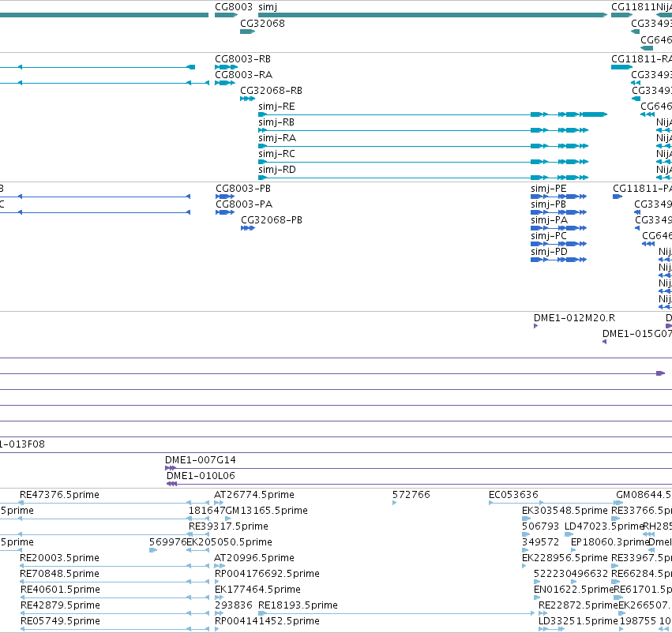672x633 pixels.
Task: Select the simj-PA protein label
Action: tap(549, 220)
